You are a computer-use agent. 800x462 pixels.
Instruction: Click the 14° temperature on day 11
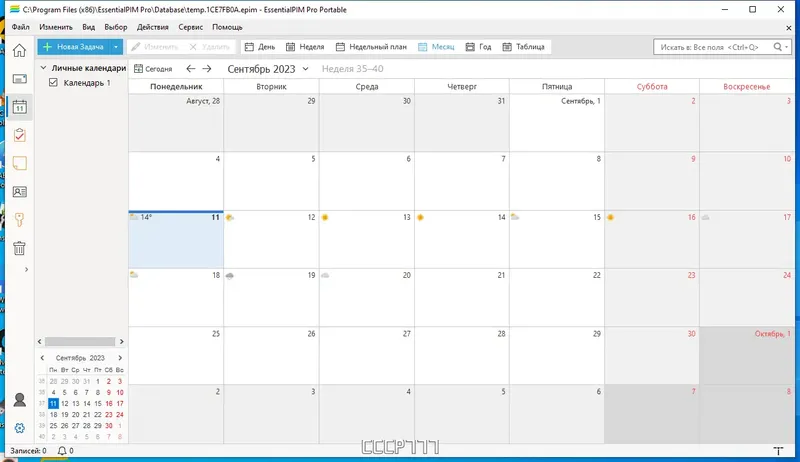pyautogui.click(x=146, y=217)
